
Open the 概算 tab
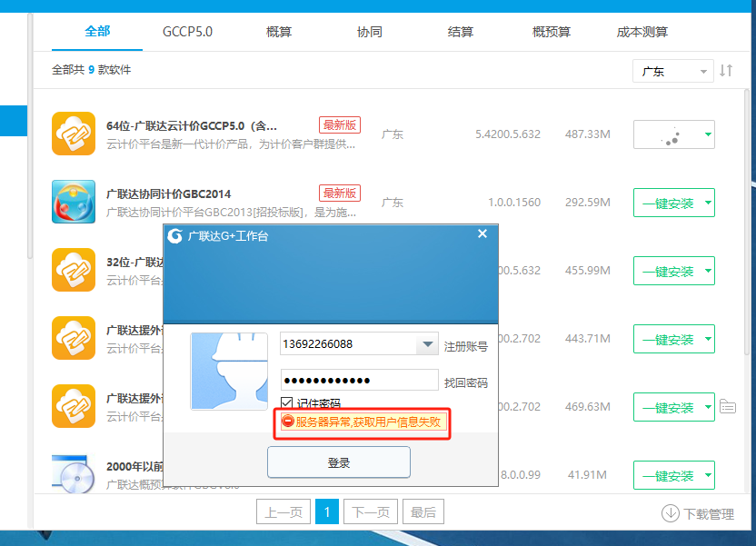(279, 32)
